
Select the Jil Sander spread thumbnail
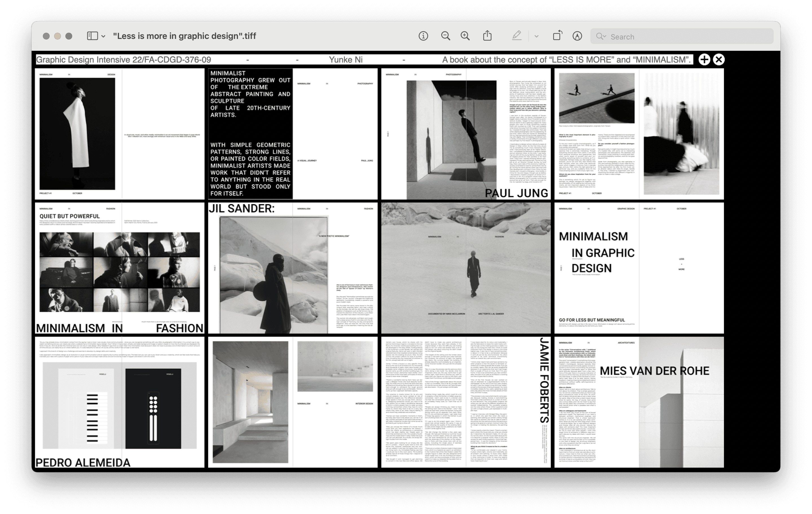click(x=293, y=268)
